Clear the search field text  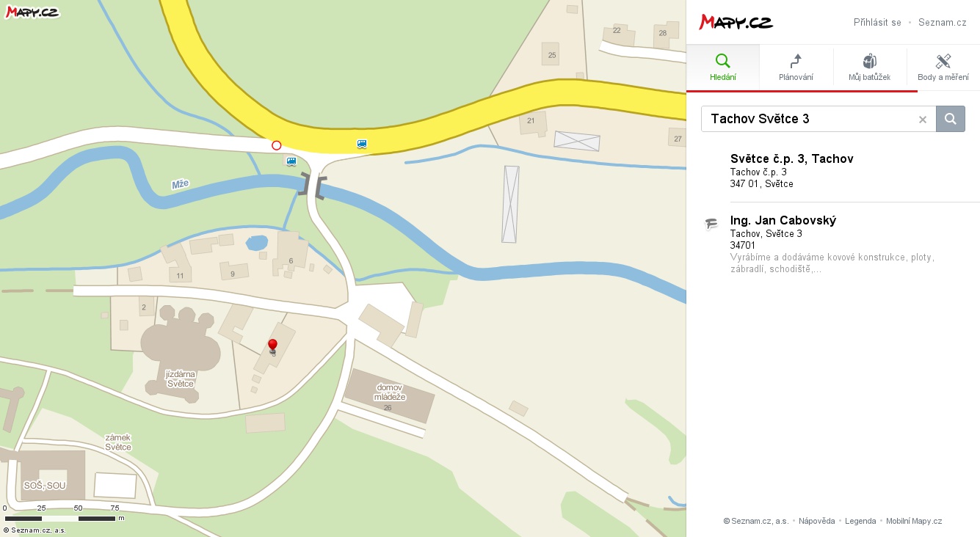coord(923,120)
